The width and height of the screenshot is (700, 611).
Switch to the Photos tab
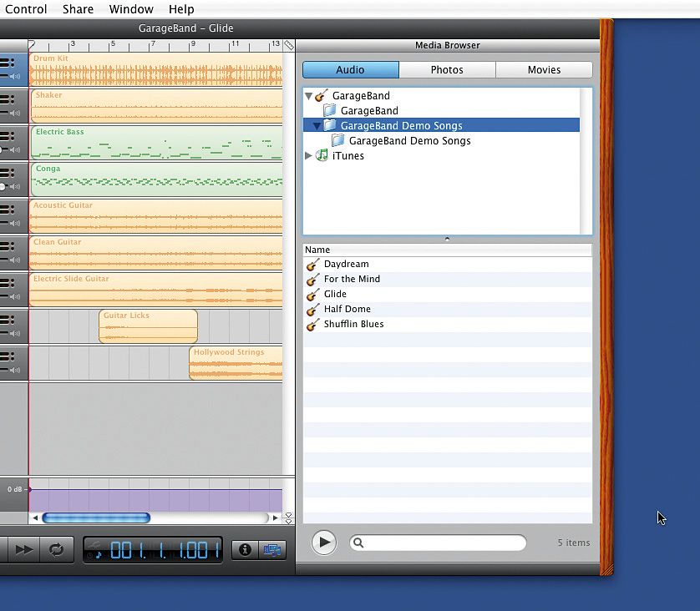[x=447, y=69]
